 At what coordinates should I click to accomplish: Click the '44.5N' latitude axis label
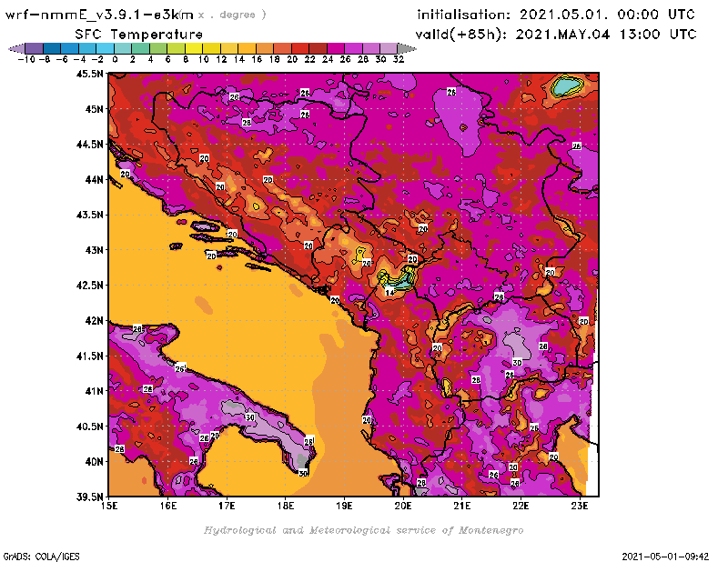tap(89, 145)
